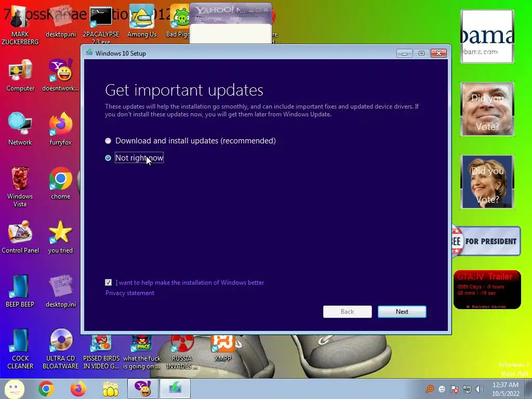This screenshot has height=399, width=532.
Task: Click the Hillary Did you Vote gadget
Action: [487, 182]
